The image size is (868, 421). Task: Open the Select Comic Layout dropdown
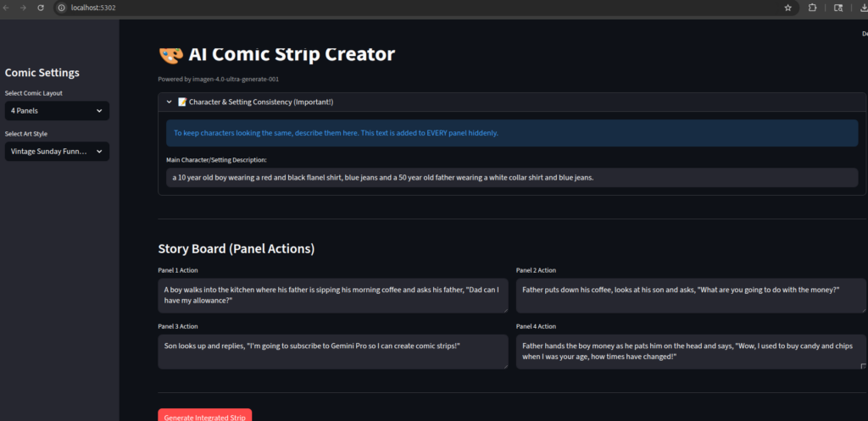coord(57,111)
